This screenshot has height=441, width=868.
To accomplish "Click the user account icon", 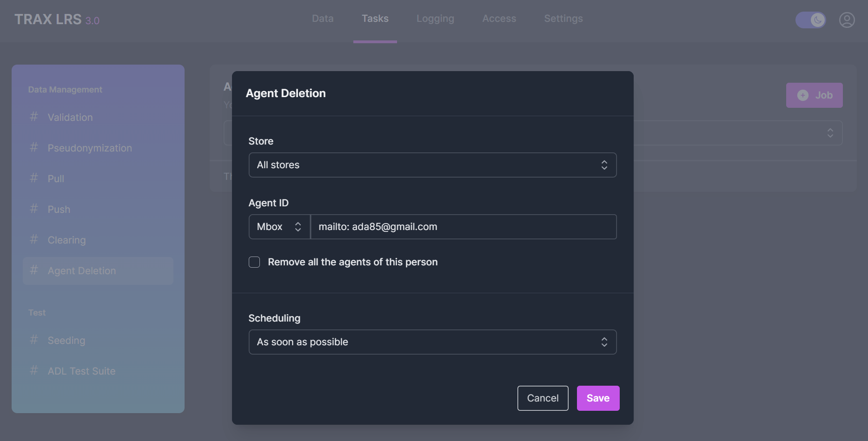I will [847, 20].
